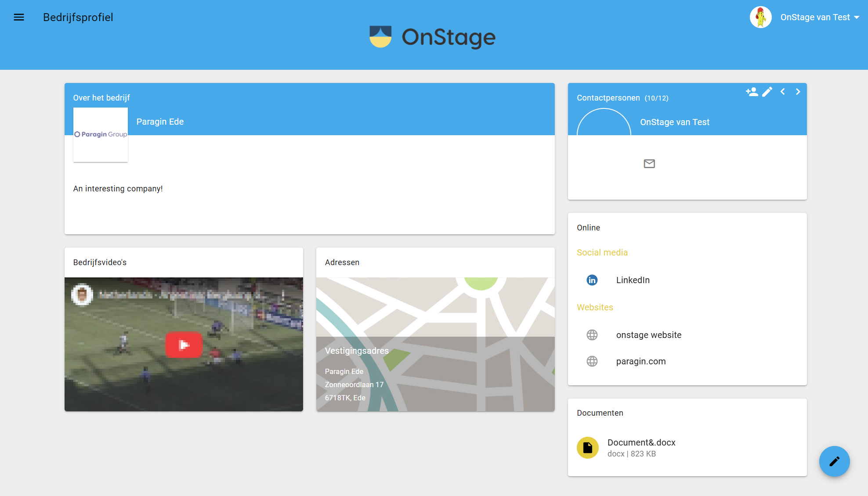
Task: Click 'An interesting company!' description
Action: pos(118,189)
